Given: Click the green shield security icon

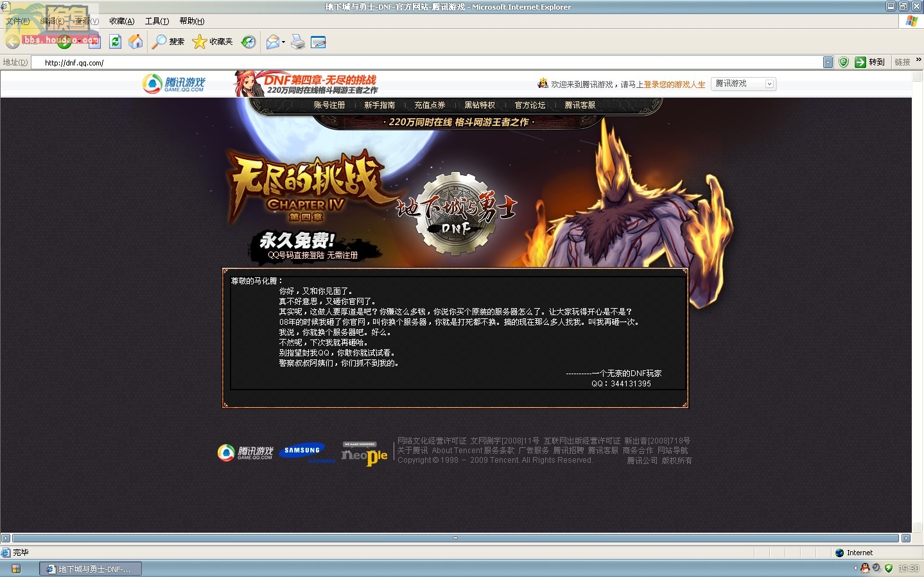Looking at the screenshot, I should point(844,62).
